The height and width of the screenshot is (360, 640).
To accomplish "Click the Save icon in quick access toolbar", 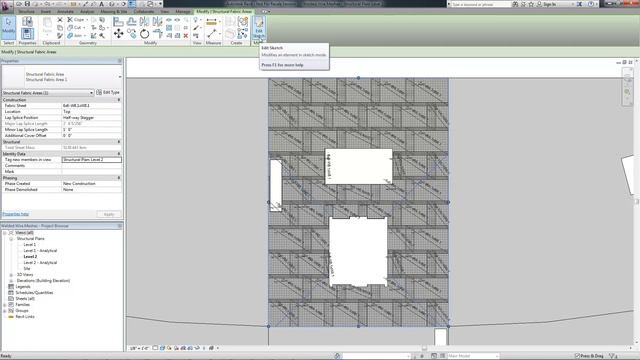I will pos(27,4).
